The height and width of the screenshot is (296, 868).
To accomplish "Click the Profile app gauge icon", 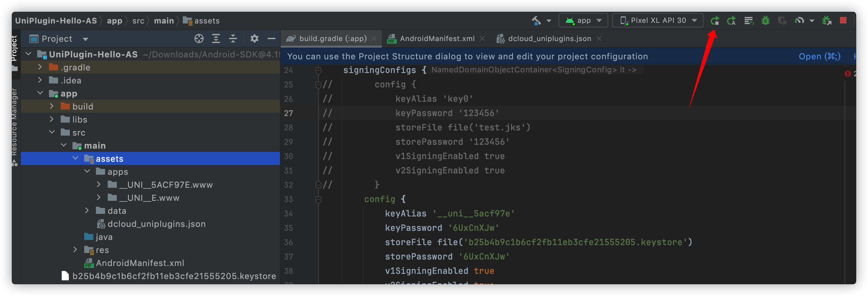I will click(x=799, y=21).
